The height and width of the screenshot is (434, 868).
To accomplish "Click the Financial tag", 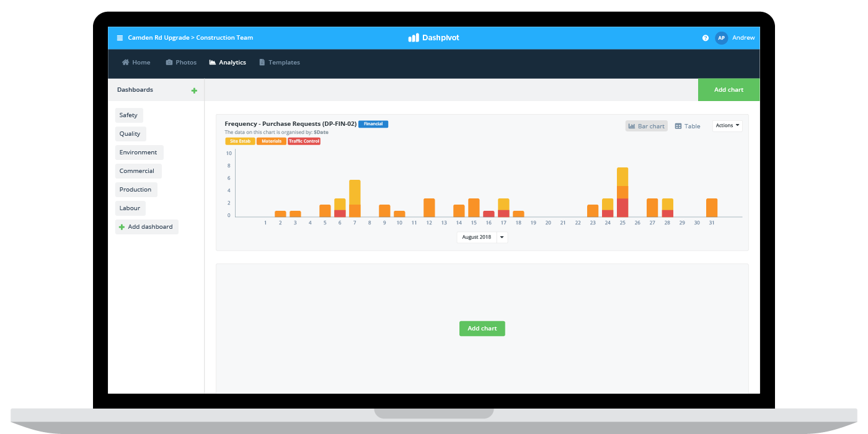I will (373, 124).
